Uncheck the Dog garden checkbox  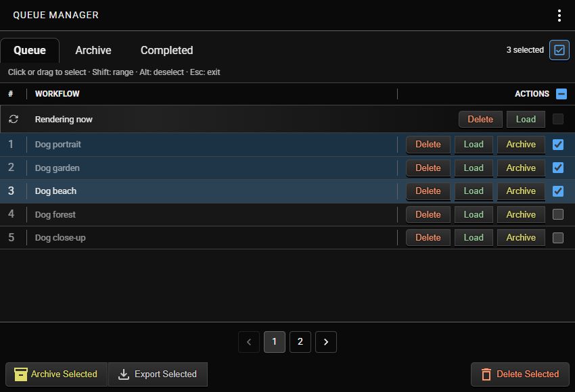click(x=558, y=168)
